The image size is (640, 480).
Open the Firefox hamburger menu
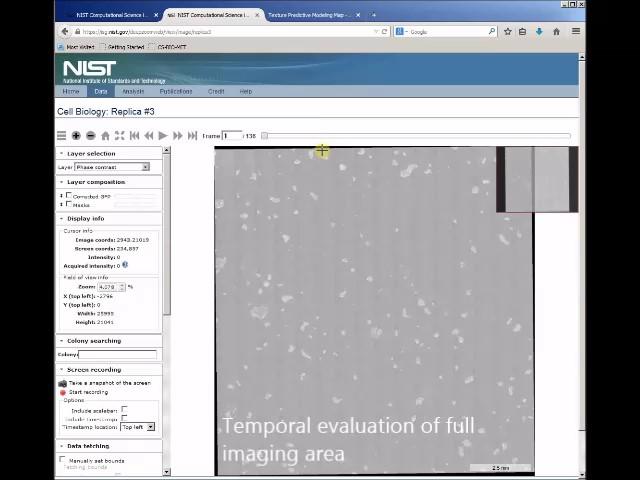(576, 31)
